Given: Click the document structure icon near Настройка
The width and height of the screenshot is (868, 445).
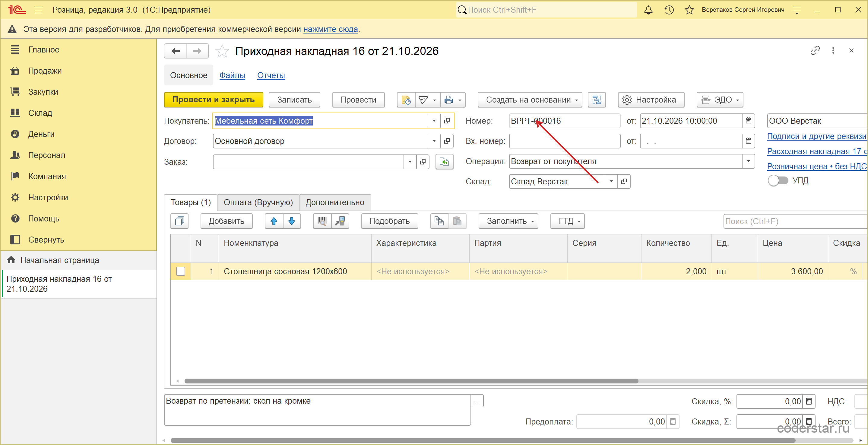Looking at the screenshot, I should point(597,100).
